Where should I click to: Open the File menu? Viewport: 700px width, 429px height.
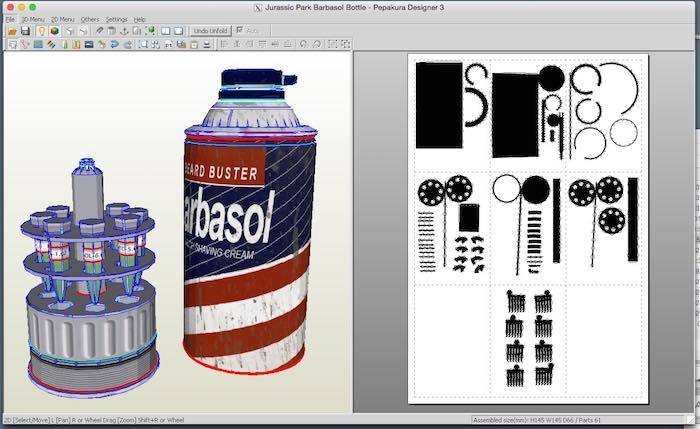tap(10, 20)
